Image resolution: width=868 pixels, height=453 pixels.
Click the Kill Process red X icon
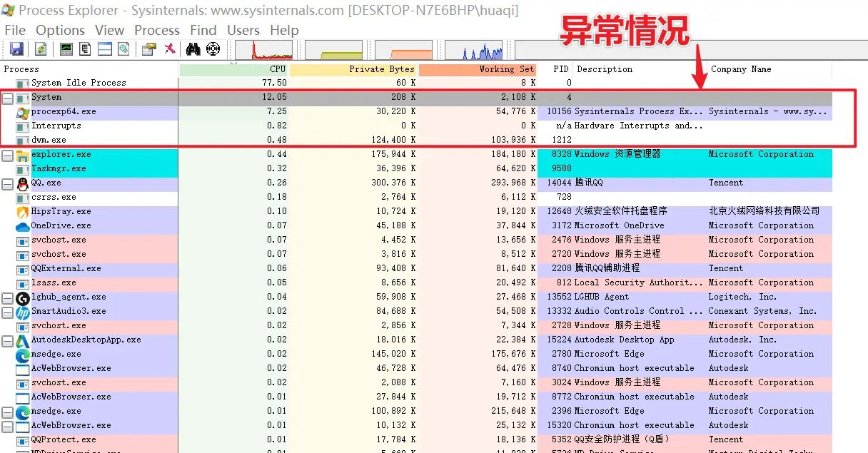170,49
